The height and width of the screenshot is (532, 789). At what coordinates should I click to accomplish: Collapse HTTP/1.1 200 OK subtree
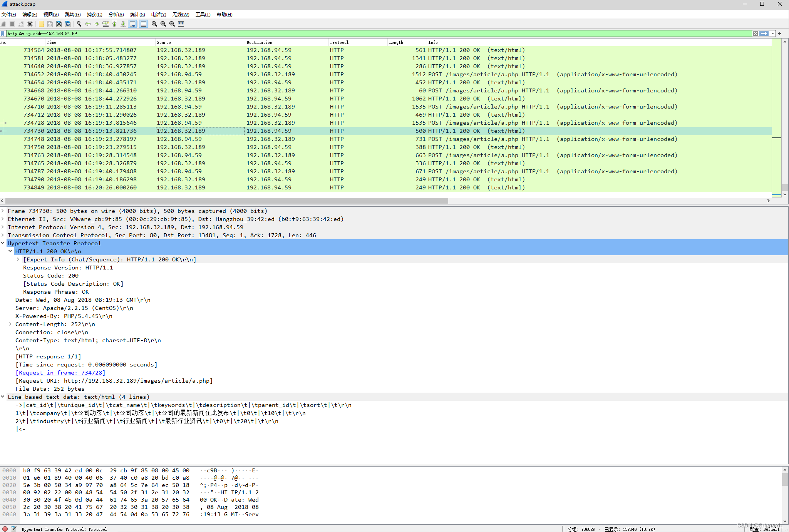(10, 251)
